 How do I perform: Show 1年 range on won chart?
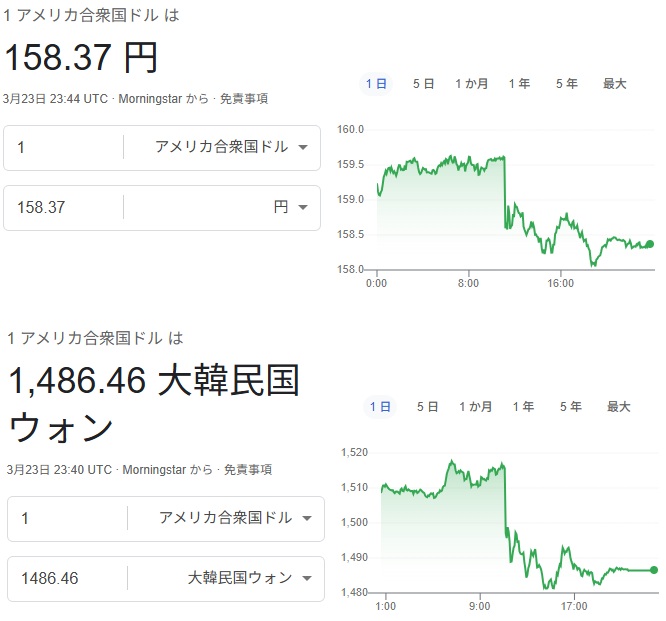(x=523, y=407)
